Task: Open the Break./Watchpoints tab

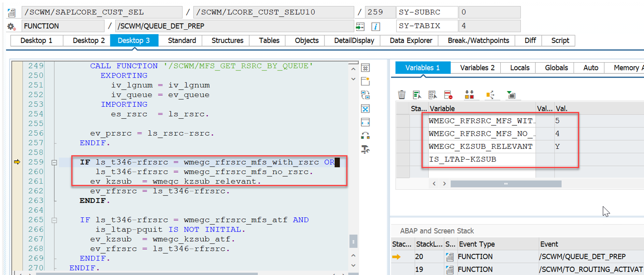Action: tap(478, 40)
